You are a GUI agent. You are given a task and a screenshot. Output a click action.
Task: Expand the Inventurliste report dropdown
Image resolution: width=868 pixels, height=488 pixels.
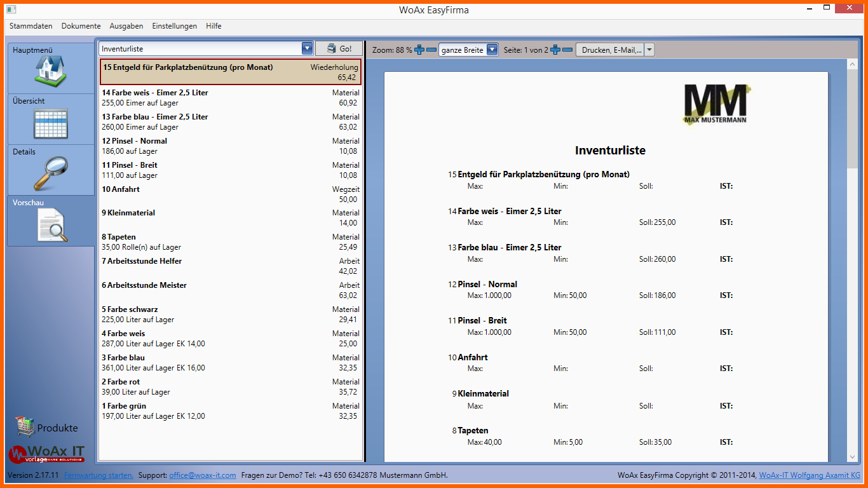tap(308, 49)
